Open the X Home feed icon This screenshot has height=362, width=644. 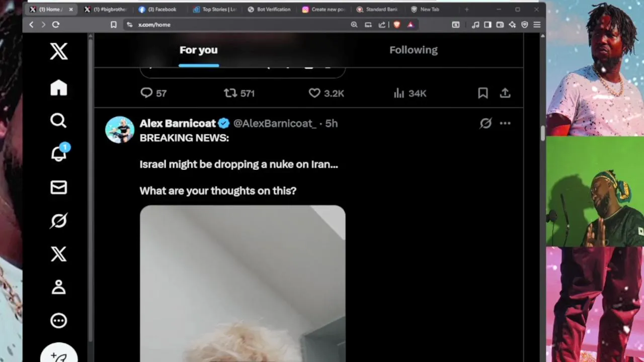[58, 87]
